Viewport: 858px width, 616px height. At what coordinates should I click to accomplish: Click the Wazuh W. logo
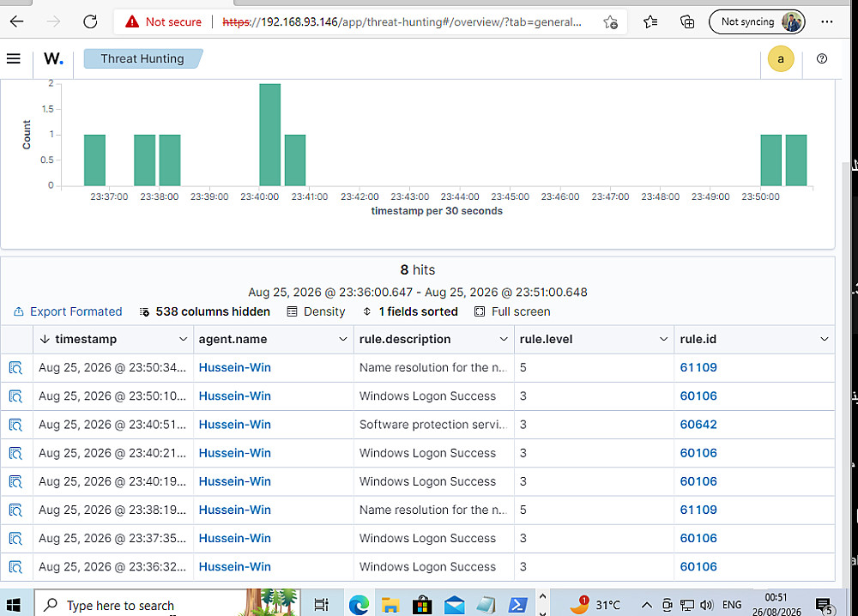(53, 58)
